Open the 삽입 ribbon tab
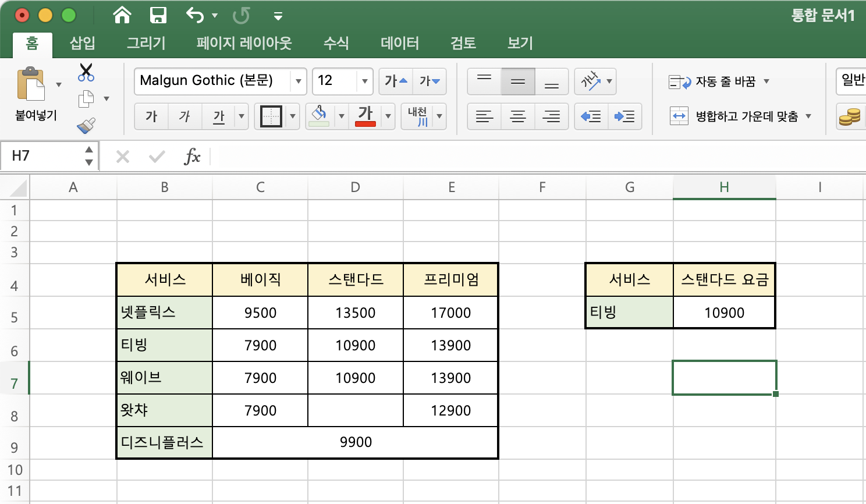Viewport: 866px width, 504px height. coord(82,44)
